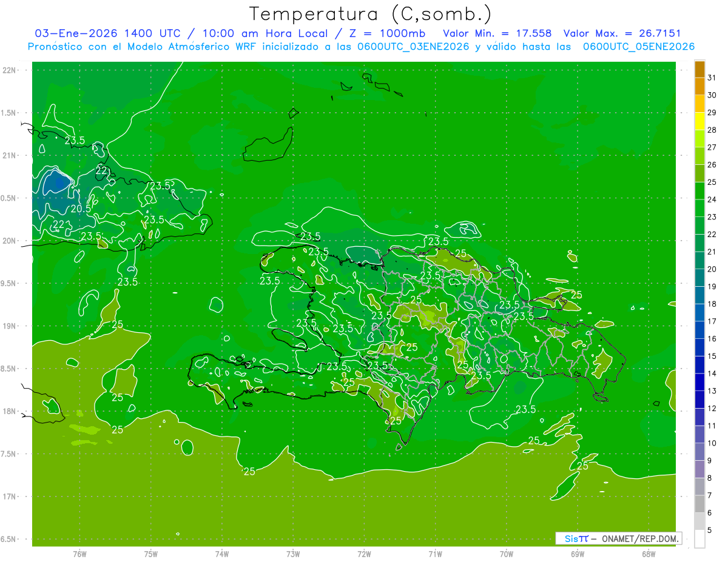Click the 17N latitude axis label
The image size is (728, 562).
pyautogui.click(x=8, y=497)
